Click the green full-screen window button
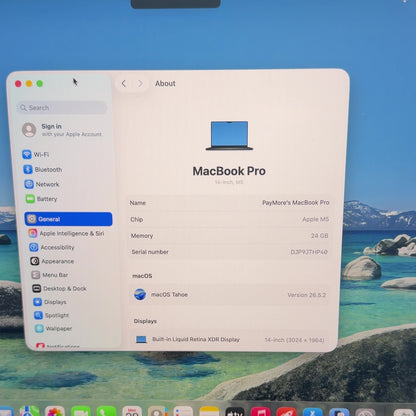This screenshot has height=416, width=416. coord(40,84)
